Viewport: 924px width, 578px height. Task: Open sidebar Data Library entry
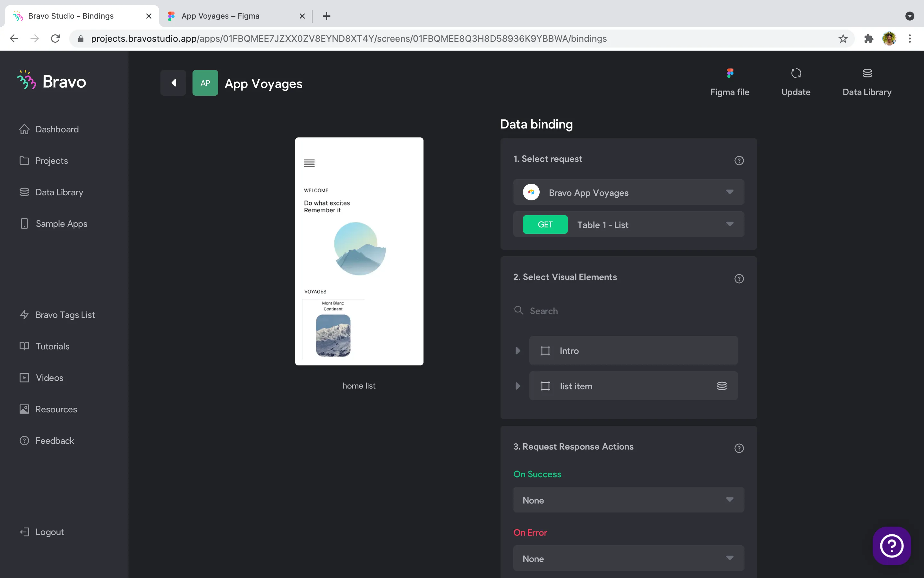[51, 192]
